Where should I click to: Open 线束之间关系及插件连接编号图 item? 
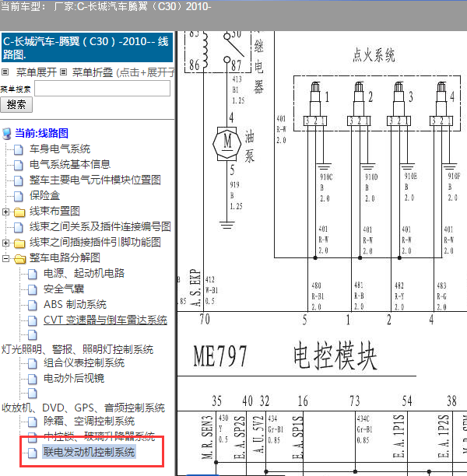coord(100,226)
